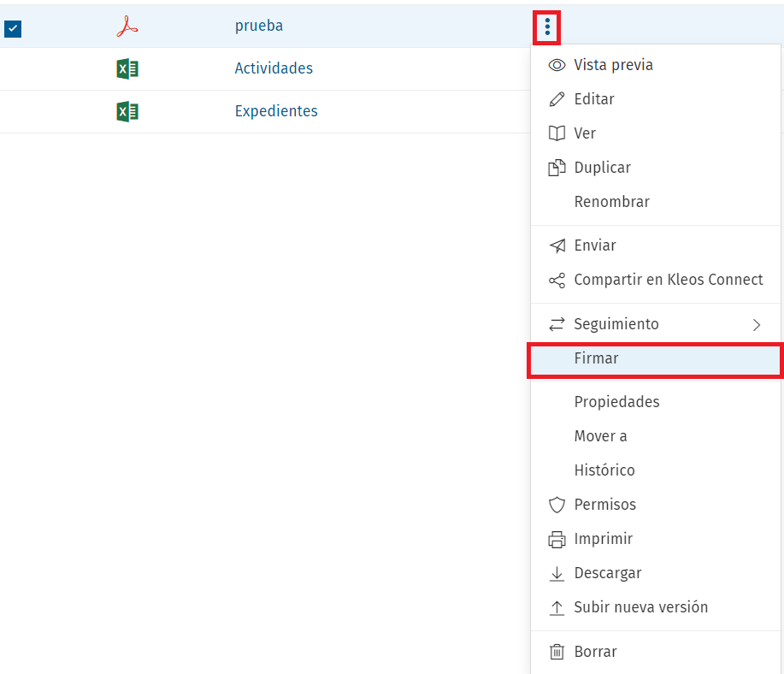
Task: Select Firmar from the context menu
Action: click(596, 358)
